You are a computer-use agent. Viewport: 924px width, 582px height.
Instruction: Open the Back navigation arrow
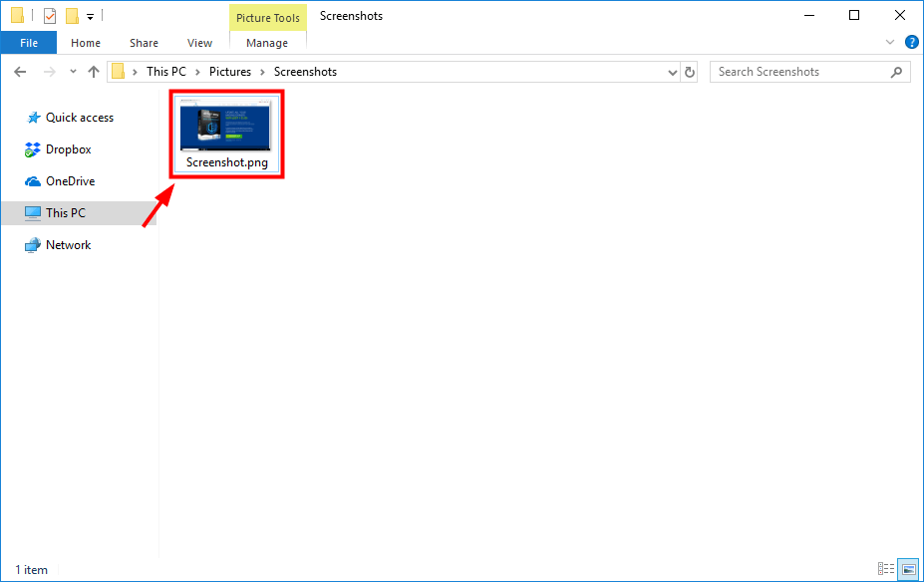click(19, 71)
